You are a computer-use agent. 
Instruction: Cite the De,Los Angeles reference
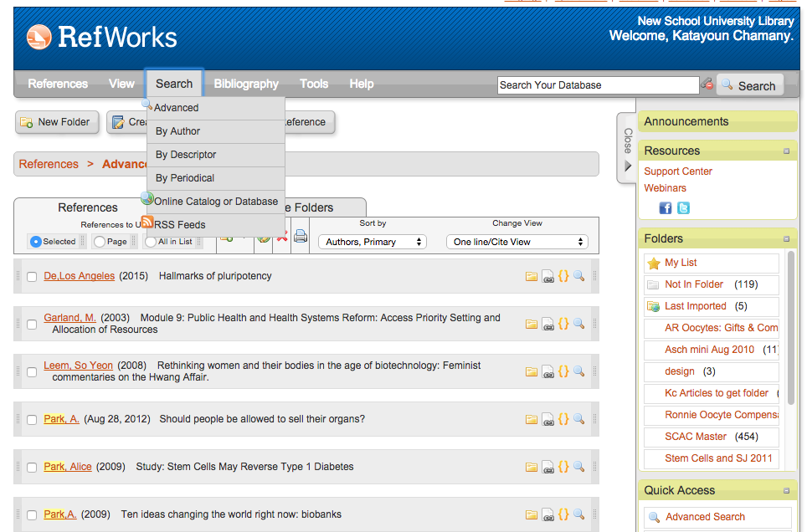click(563, 276)
